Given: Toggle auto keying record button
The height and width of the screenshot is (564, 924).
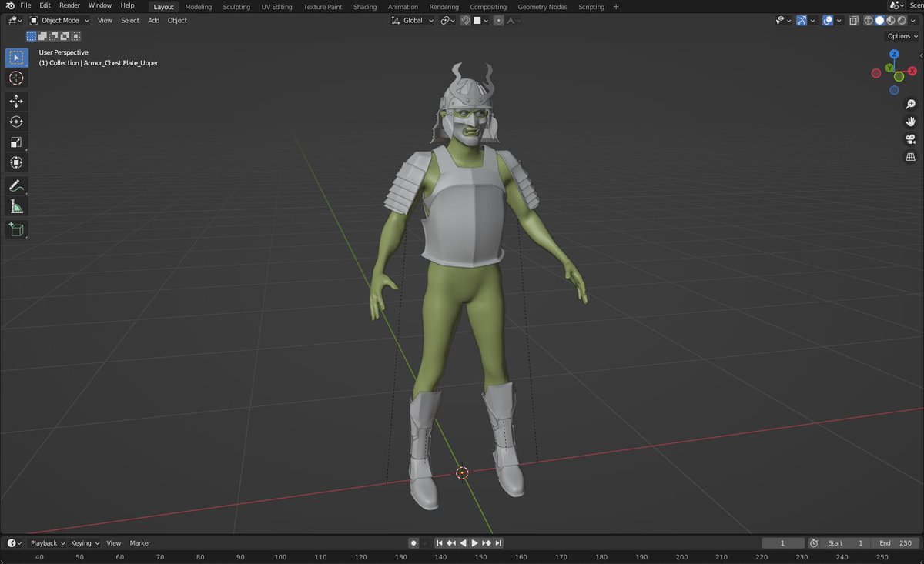Looking at the screenshot, I should [413, 543].
